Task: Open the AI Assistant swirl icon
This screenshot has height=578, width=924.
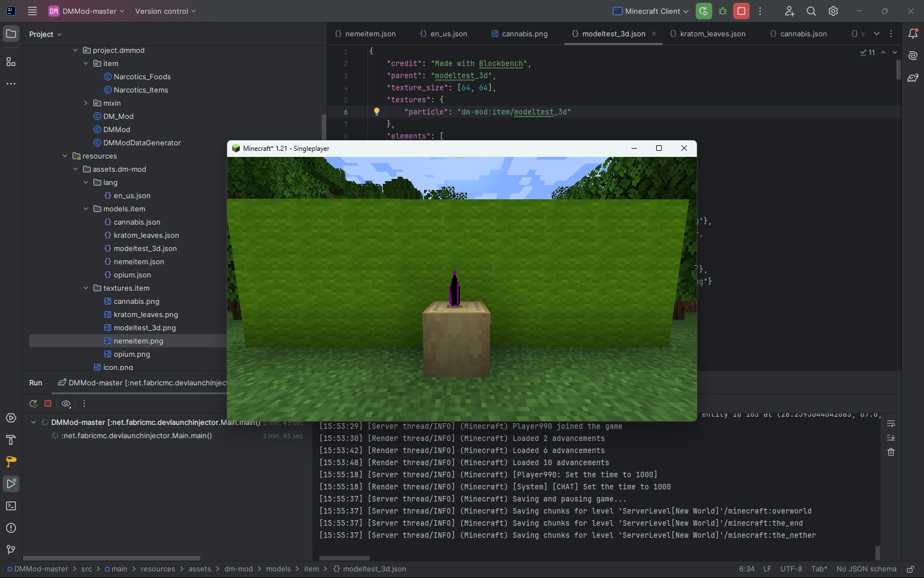Action: [x=913, y=56]
